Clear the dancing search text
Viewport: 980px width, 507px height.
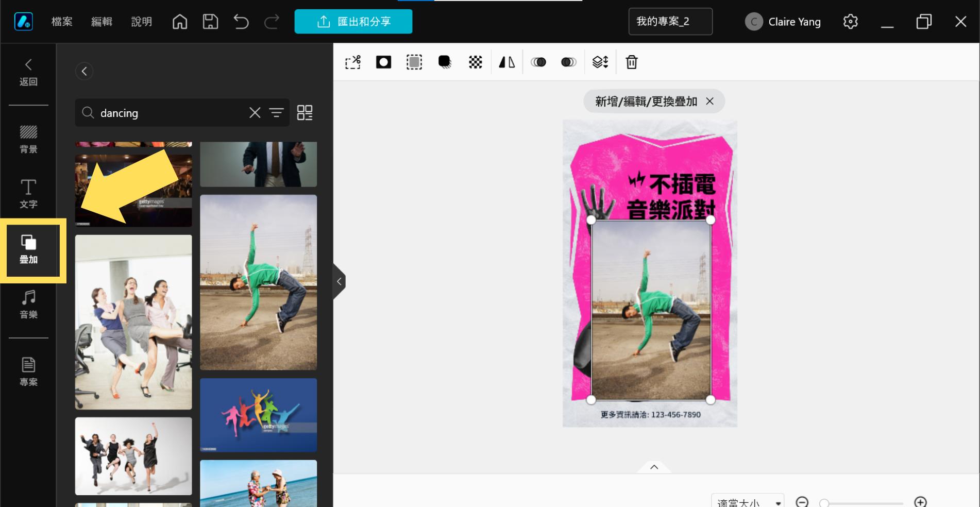click(x=255, y=113)
